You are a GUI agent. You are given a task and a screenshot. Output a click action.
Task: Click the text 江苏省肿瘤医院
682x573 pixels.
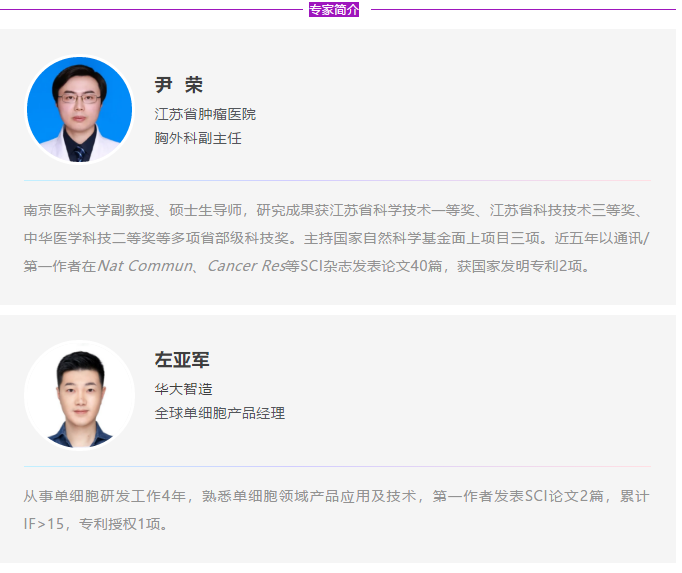click(x=205, y=114)
